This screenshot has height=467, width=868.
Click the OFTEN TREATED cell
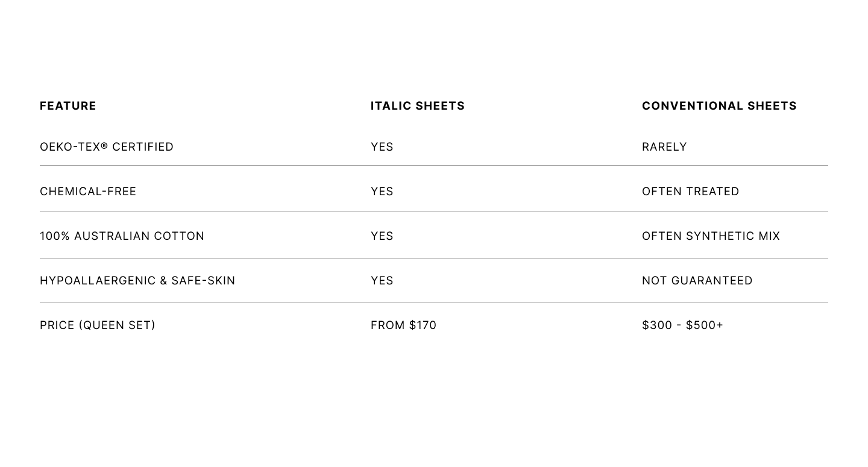pyautogui.click(x=691, y=192)
